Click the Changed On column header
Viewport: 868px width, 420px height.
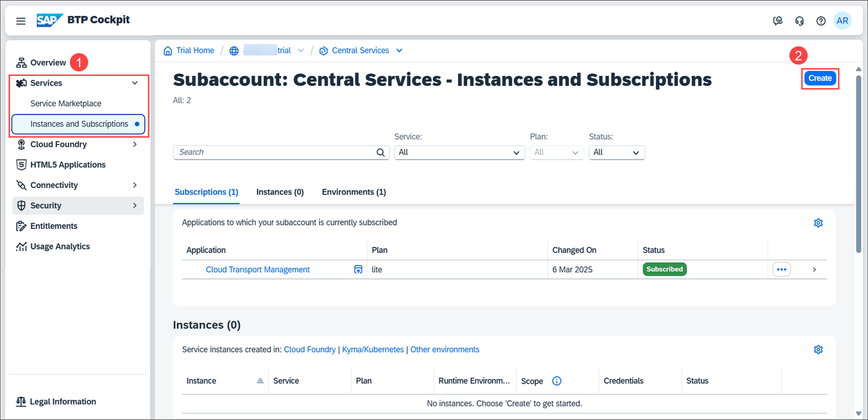tap(574, 250)
